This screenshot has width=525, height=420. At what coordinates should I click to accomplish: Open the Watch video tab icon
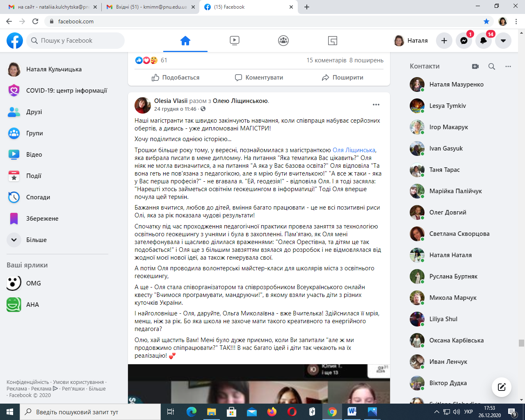click(x=235, y=40)
